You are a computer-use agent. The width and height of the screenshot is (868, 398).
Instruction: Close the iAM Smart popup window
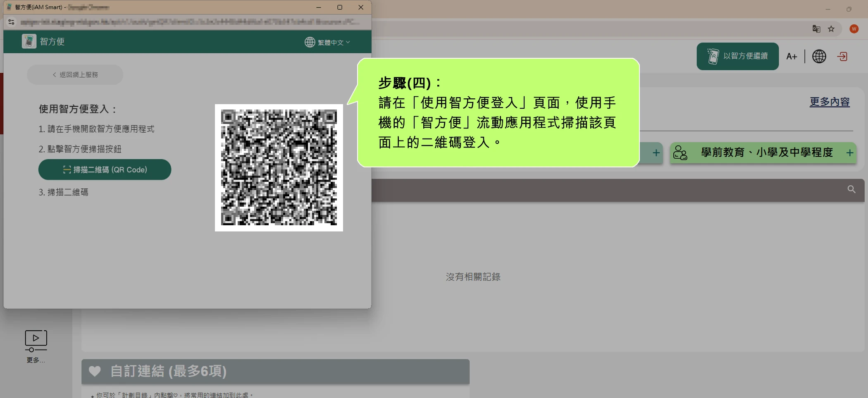click(x=361, y=7)
